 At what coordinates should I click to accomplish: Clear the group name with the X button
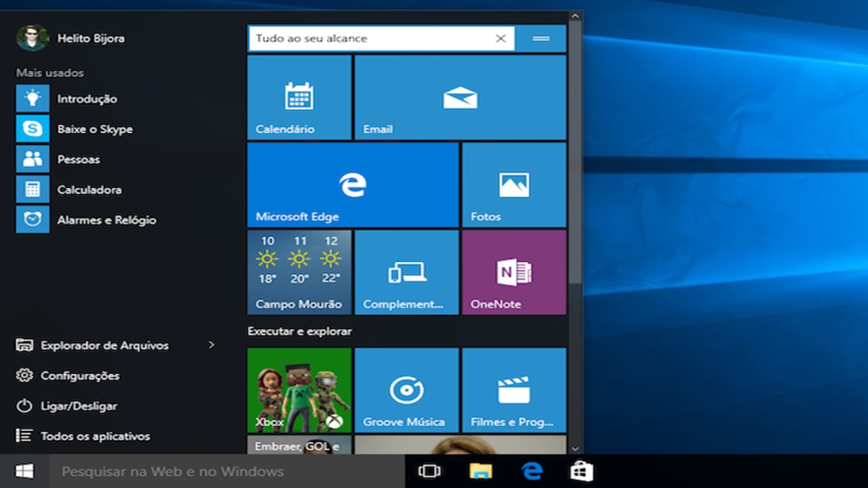coord(500,39)
